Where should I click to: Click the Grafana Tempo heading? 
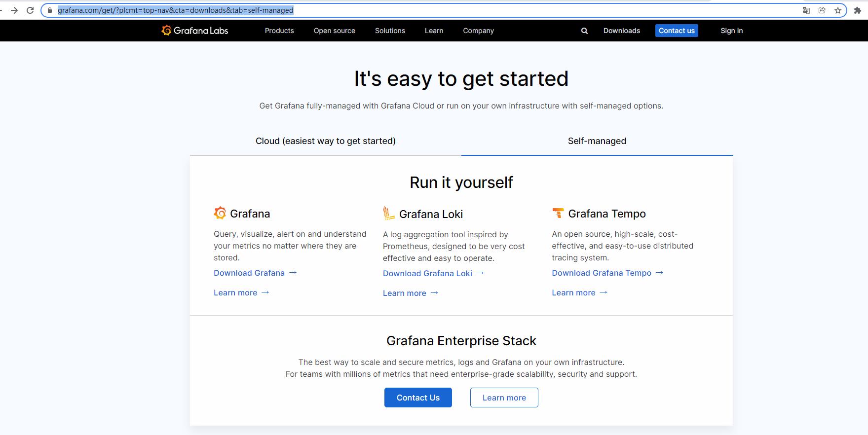607,214
